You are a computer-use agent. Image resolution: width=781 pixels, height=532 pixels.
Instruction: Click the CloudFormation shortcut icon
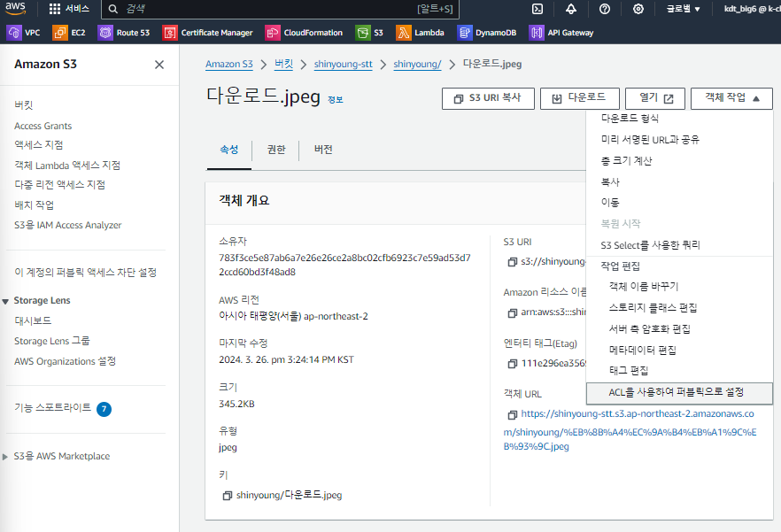click(x=273, y=33)
